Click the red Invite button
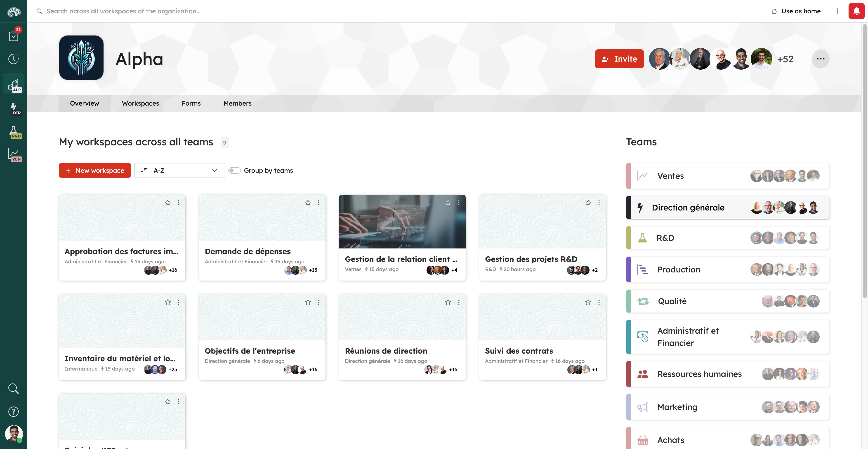This screenshot has height=449, width=868. (619, 59)
